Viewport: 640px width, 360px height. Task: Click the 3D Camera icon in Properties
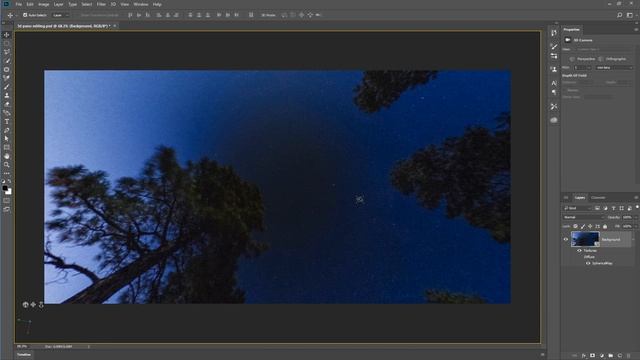(x=568, y=40)
